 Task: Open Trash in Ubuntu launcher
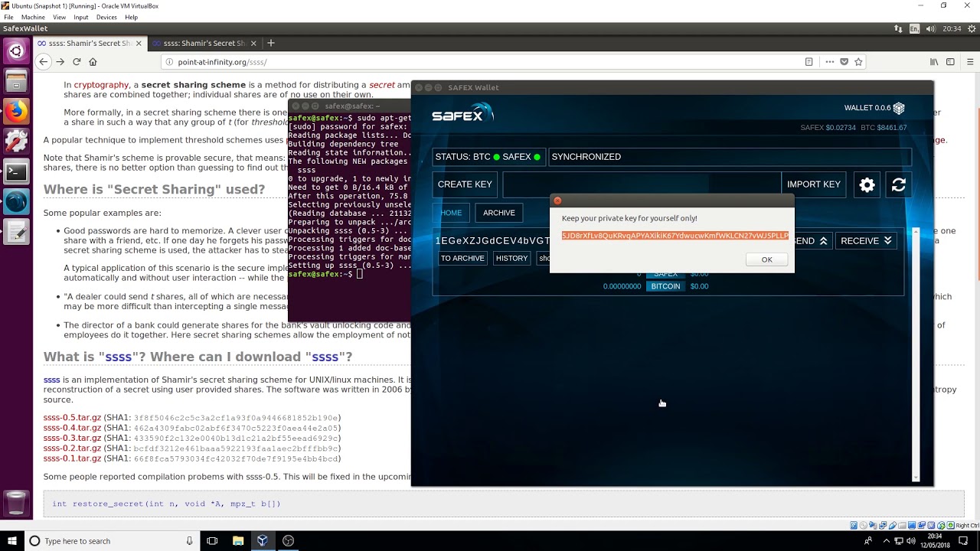pos(16,503)
